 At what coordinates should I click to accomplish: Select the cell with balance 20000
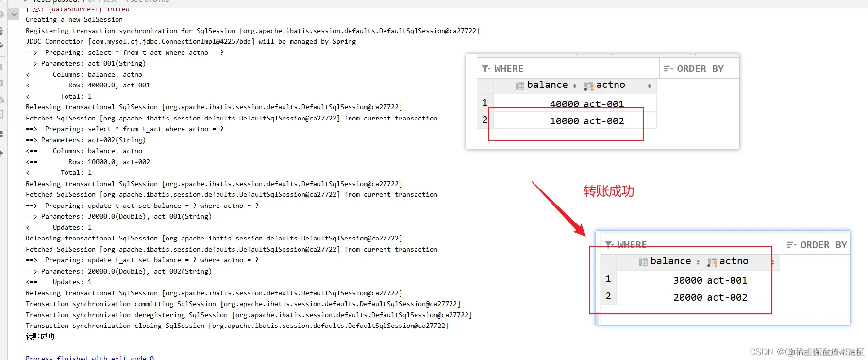pyautogui.click(x=660, y=297)
